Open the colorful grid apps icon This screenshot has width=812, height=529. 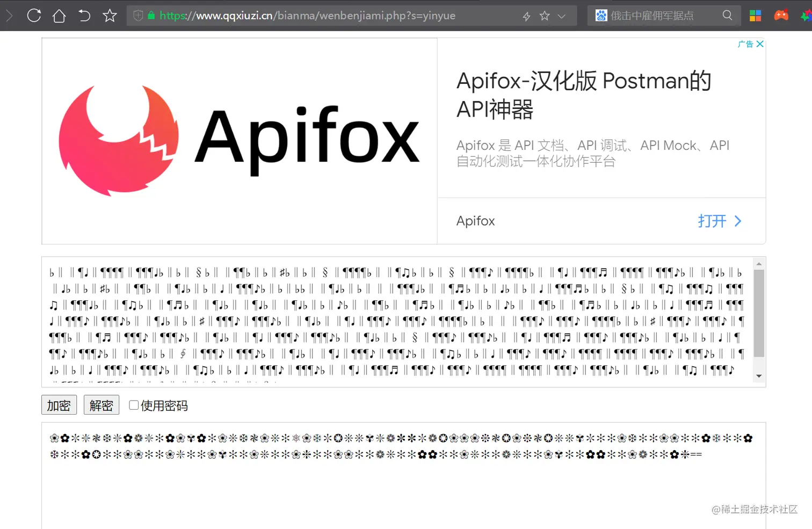click(755, 16)
